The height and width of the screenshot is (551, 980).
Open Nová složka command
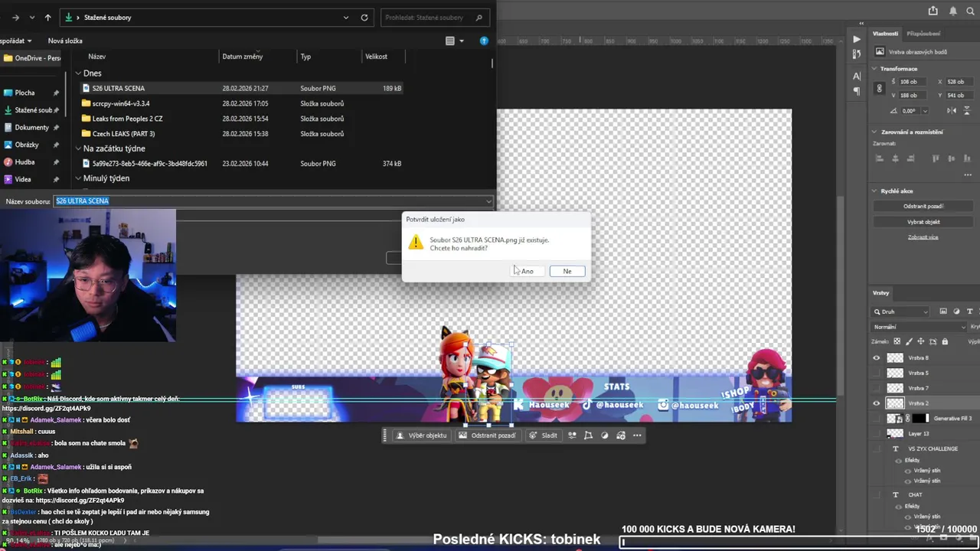(x=65, y=41)
